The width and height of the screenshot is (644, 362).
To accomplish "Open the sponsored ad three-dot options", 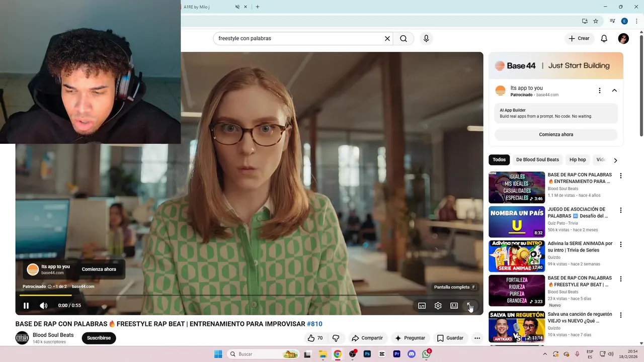I will pos(599,90).
